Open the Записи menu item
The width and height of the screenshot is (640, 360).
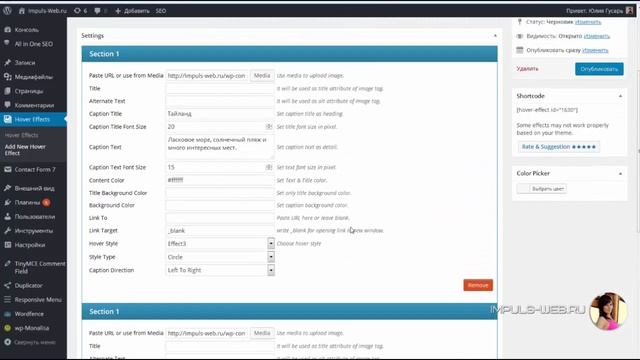click(x=25, y=62)
